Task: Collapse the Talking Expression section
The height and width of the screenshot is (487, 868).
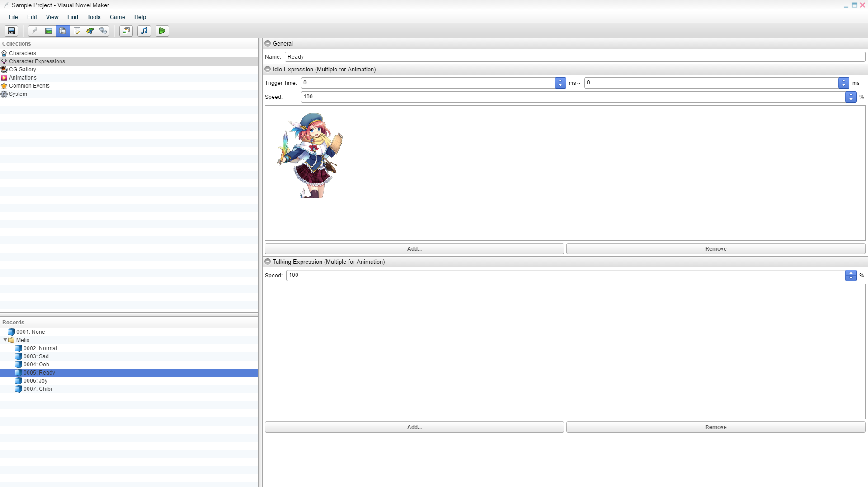Action: pos(268,262)
